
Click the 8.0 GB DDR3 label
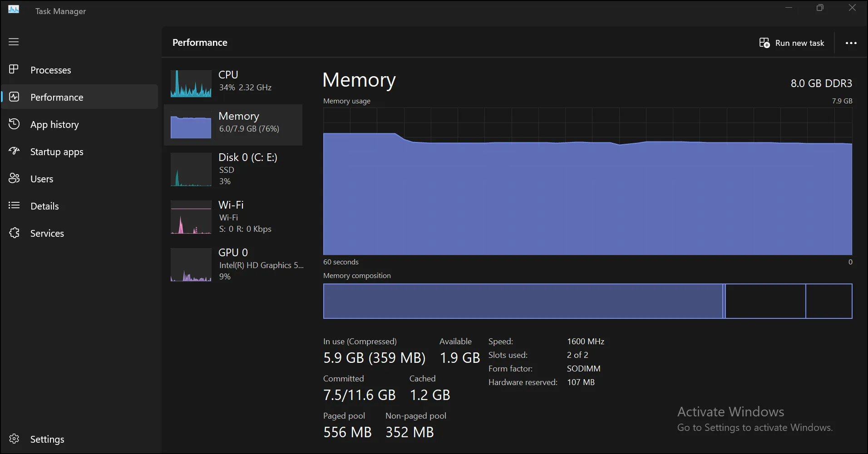(821, 83)
